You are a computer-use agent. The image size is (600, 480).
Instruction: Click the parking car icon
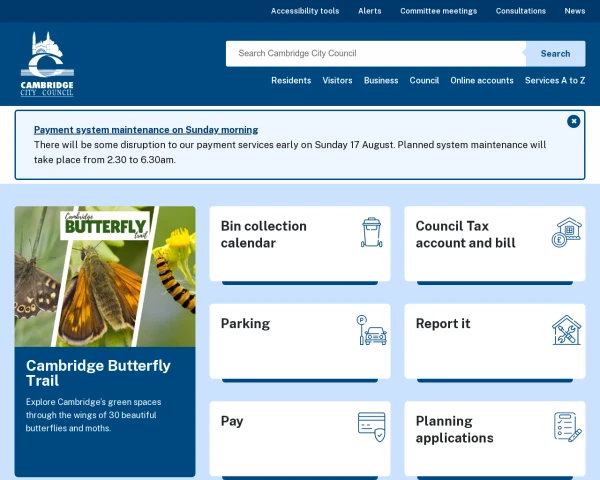(372, 330)
